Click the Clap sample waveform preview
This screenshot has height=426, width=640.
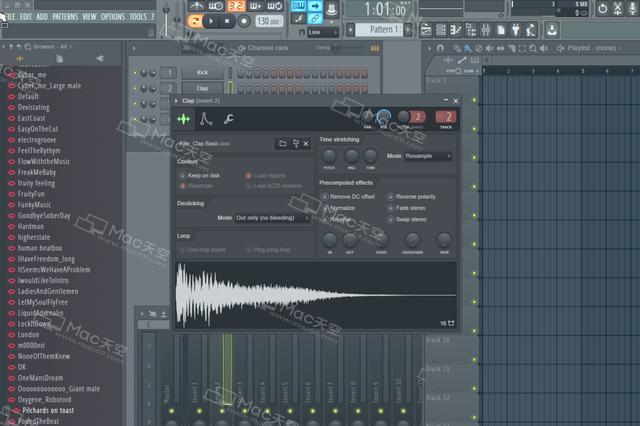tap(316, 295)
